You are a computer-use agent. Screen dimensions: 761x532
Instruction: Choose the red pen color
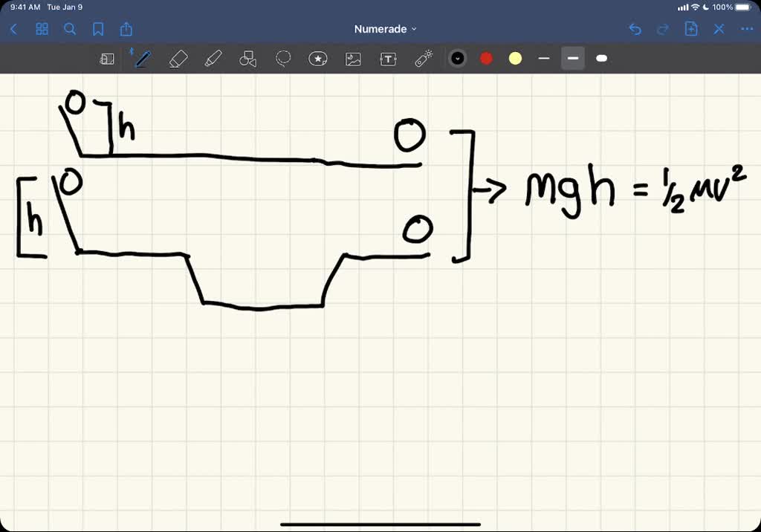[486, 58]
